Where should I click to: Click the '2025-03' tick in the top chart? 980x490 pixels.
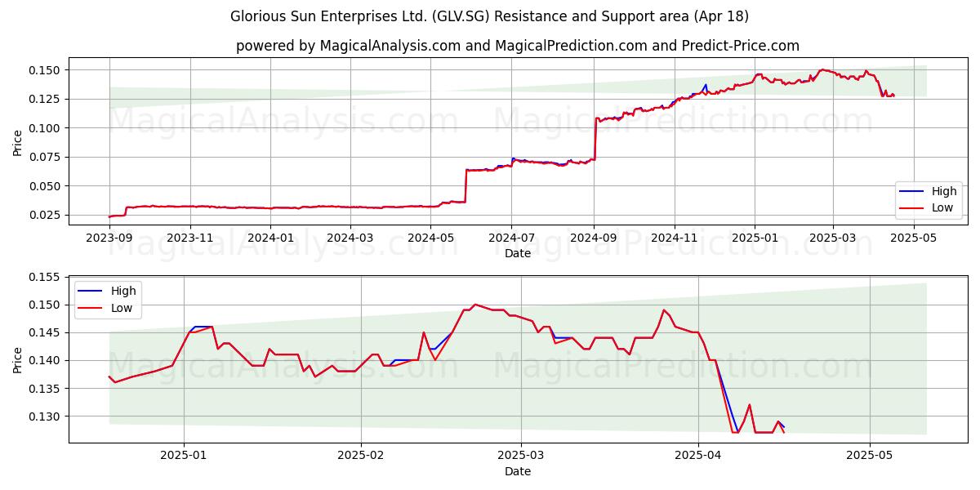click(x=833, y=238)
